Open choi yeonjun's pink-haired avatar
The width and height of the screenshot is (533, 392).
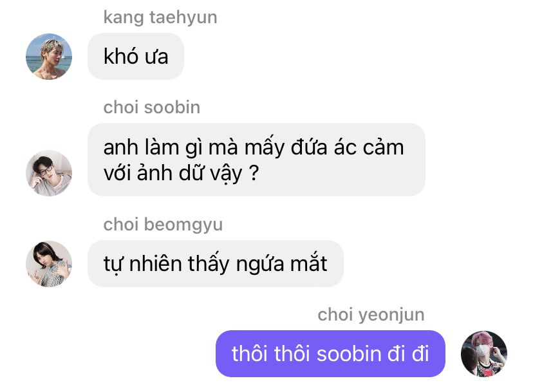pyautogui.click(x=483, y=354)
